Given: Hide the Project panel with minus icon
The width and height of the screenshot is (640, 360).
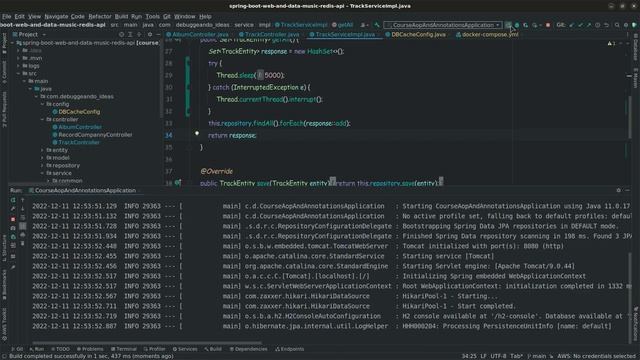Looking at the screenshot, I should (158, 35).
